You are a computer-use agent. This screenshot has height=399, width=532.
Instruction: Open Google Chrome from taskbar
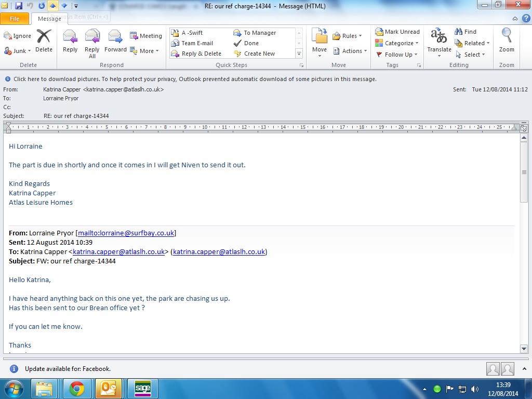click(x=77, y=389)
